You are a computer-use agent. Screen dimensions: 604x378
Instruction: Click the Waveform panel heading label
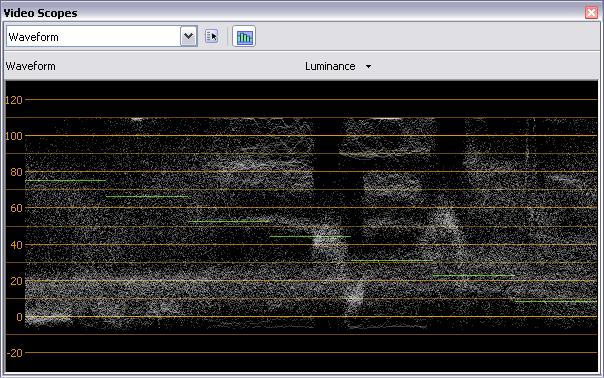pos(30,66)
